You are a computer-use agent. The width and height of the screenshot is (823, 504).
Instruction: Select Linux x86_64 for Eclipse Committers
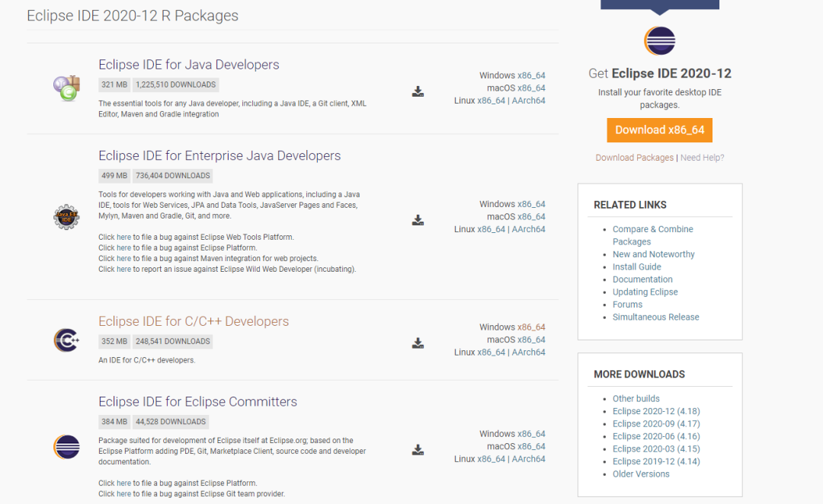pyautogui.click(x=492, y=459)
